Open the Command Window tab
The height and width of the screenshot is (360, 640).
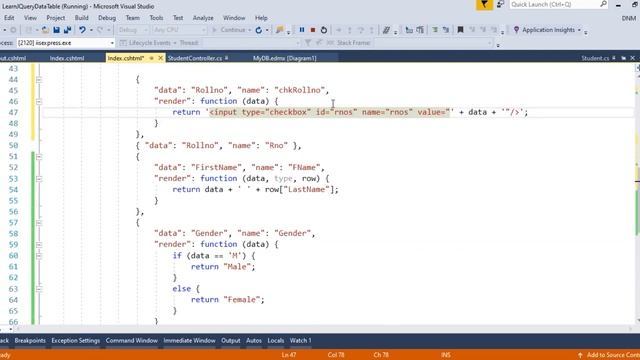tap(131, 340)
